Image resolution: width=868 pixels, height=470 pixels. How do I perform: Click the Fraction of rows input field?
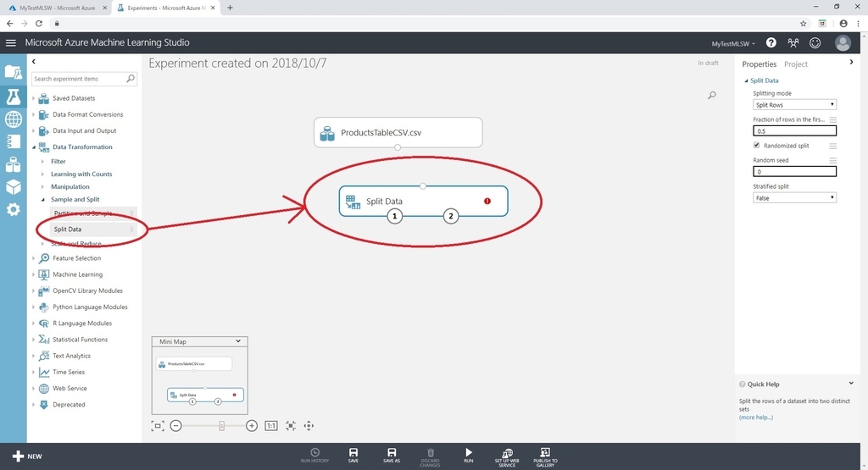(x=794, y=131)
